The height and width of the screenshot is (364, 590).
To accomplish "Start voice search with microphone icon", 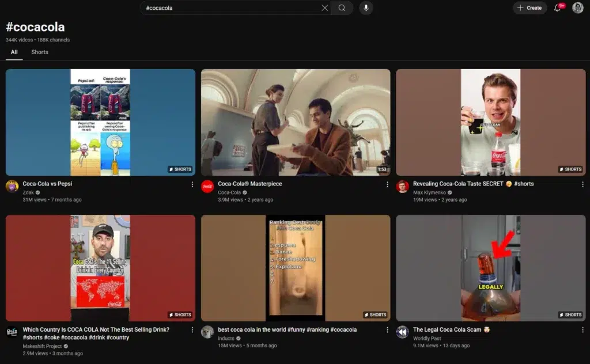I will 366,8.
